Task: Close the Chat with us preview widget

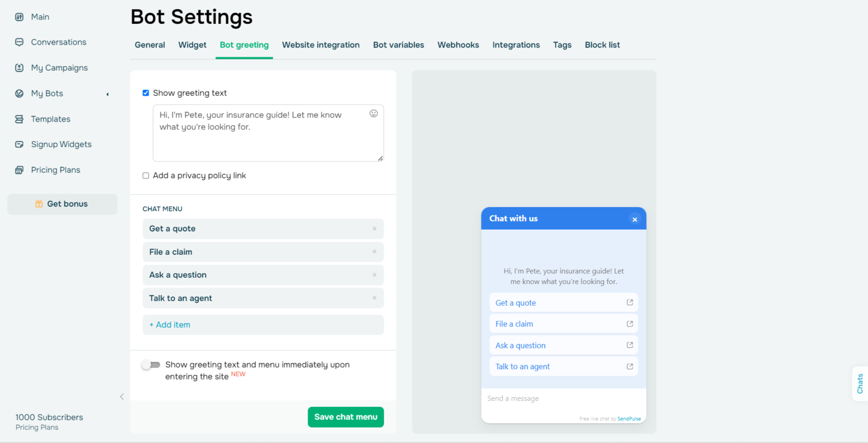Action: (x=635, y=219)
